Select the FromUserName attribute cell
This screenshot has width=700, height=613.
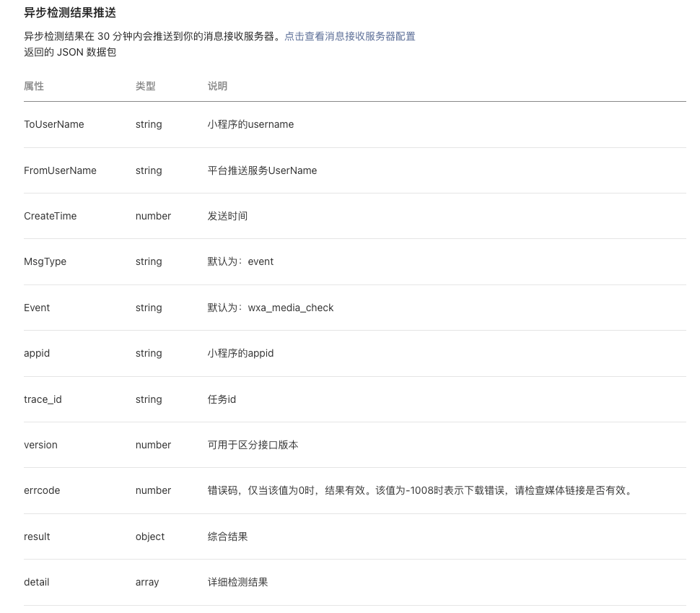[x=61, y=170]
